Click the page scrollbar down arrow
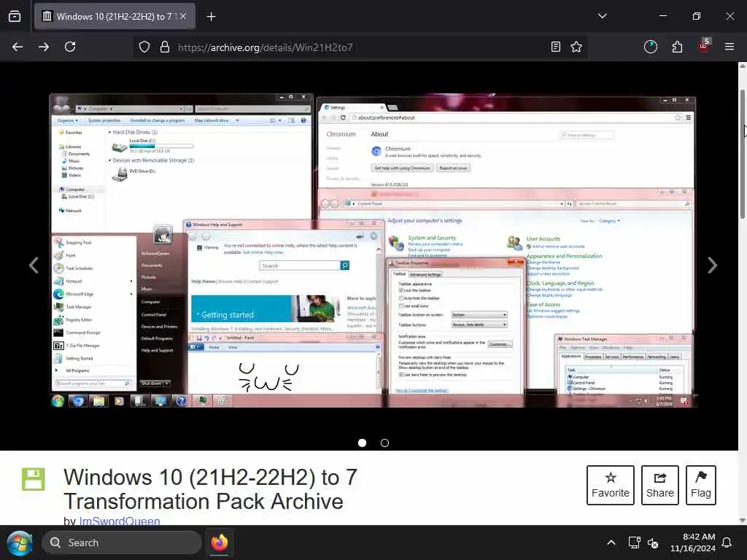Image resolution: width=747 pixels, height=560 pixels. coord(742,521)
